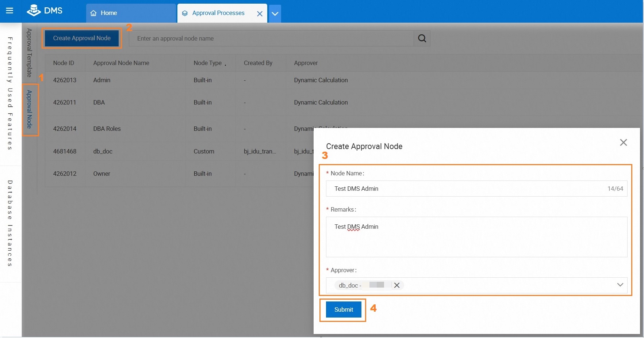644x338 pixels.
Task: Open Frequently Used Features panel
Action: click(x=10, y=94)
